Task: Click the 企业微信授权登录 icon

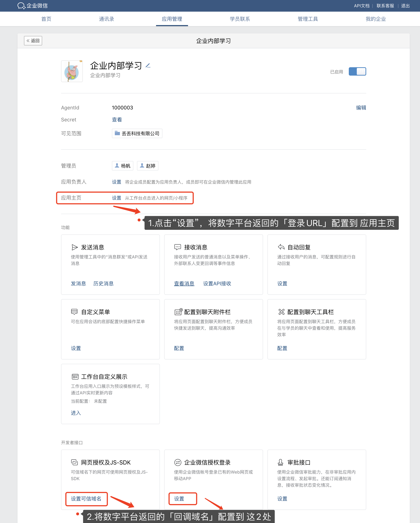Action: pyautogui.click(x=178, y=462)
